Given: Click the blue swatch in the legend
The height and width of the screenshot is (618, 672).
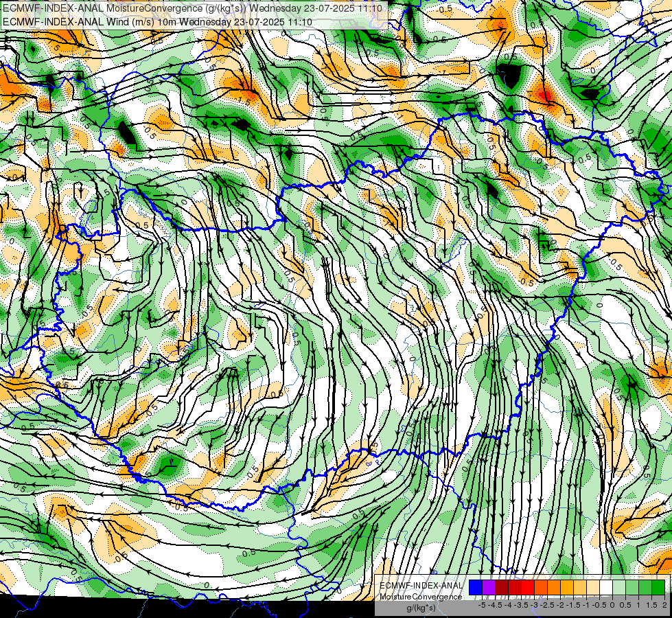Looking at the screenshot, I should click(x=476, y=588).
